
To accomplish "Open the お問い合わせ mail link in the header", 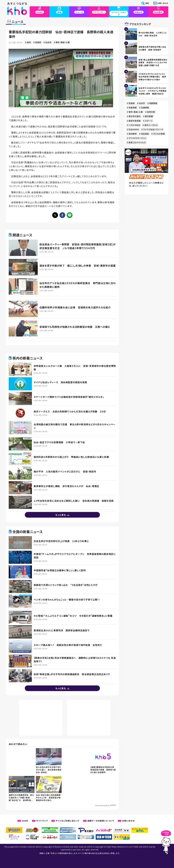I will [x=161, y=3].
